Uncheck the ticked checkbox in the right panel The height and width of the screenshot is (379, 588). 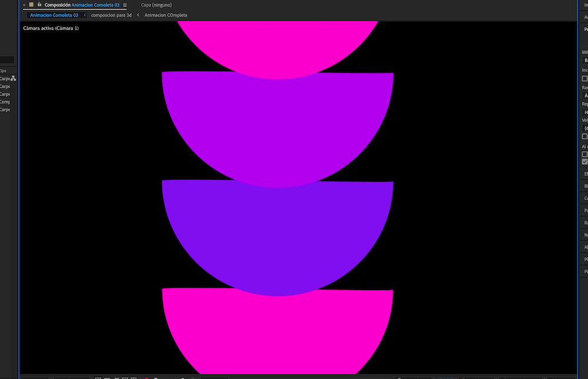[x=584, y=161]
